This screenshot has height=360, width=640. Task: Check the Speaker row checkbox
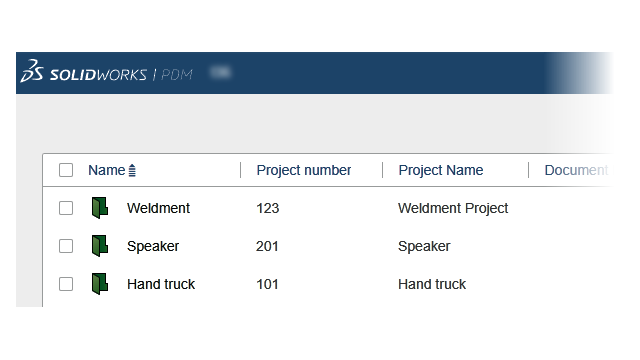pos(66,246)
